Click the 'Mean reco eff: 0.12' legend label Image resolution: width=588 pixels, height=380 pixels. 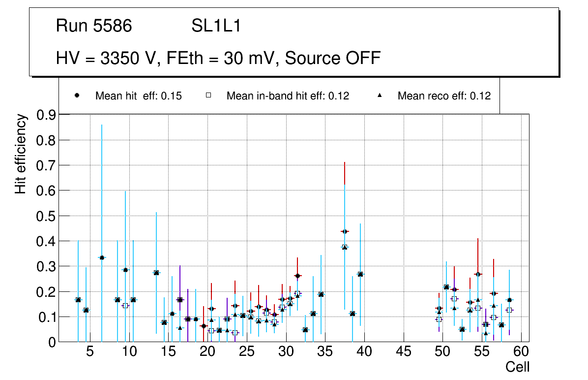pos(444,96)
